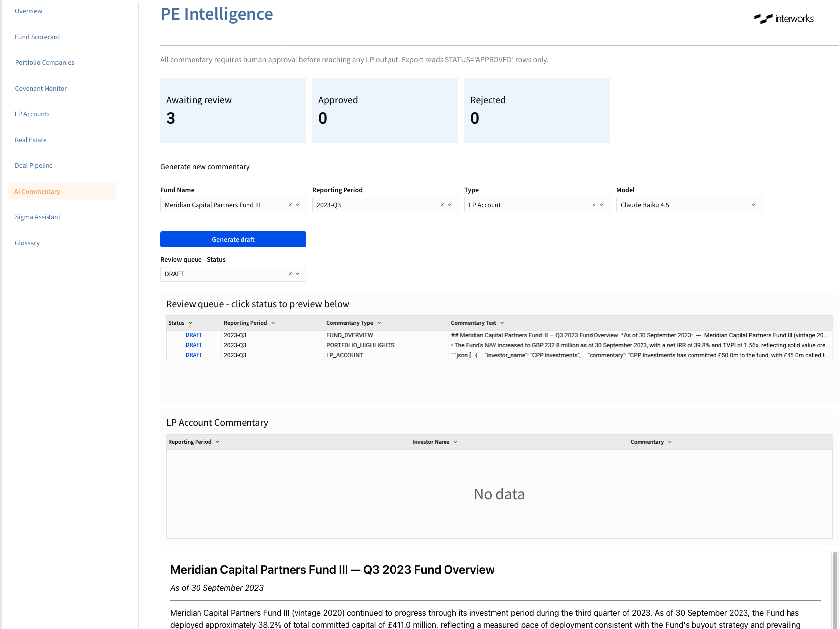
Task: Click commentary text starting 'The Fund's NAV increased'
Action: coord(641,345)
